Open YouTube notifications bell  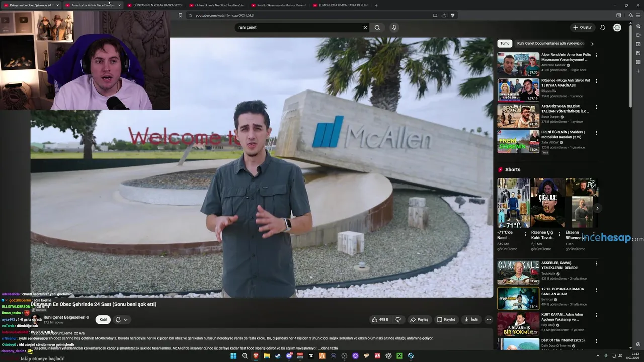click(602, 27)
